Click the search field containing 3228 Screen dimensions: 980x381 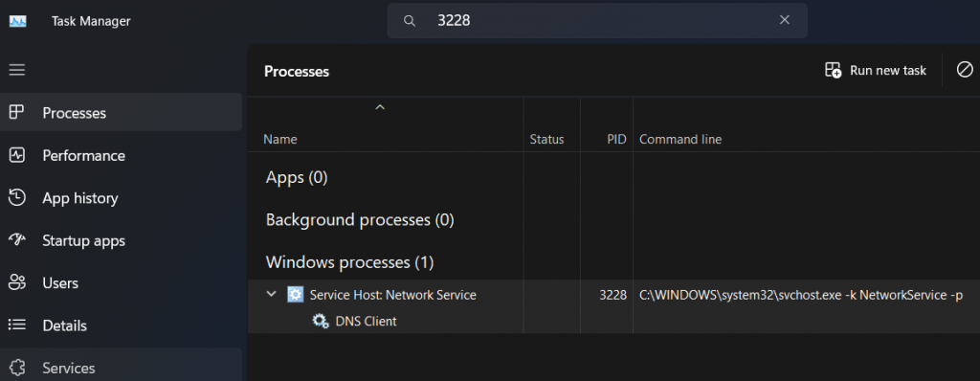[x=597, y=21]
